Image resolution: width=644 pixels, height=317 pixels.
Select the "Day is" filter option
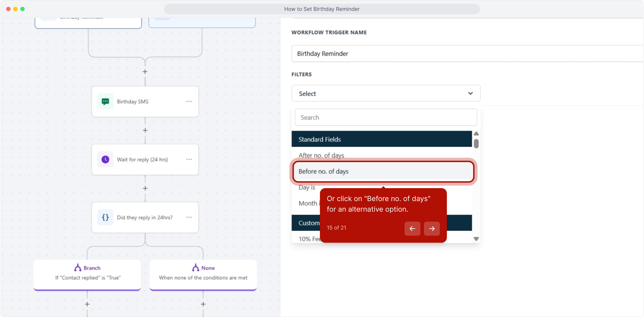pyautogui.click(x=307, y=188)
